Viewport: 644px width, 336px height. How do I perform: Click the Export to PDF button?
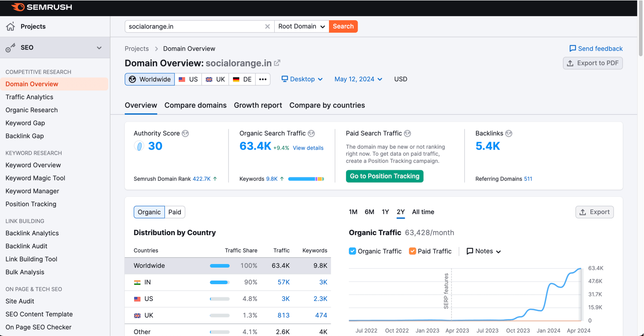point(592,63)
